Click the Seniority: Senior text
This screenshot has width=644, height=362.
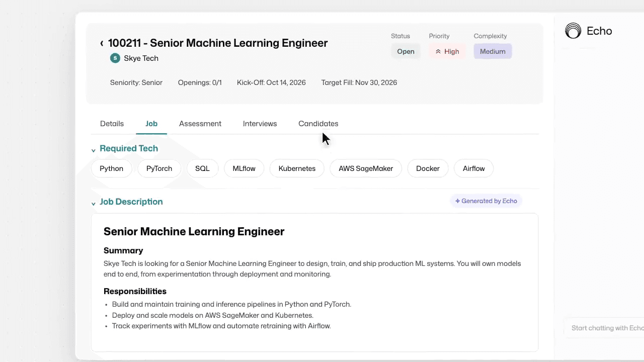click(x=136, y=82)
